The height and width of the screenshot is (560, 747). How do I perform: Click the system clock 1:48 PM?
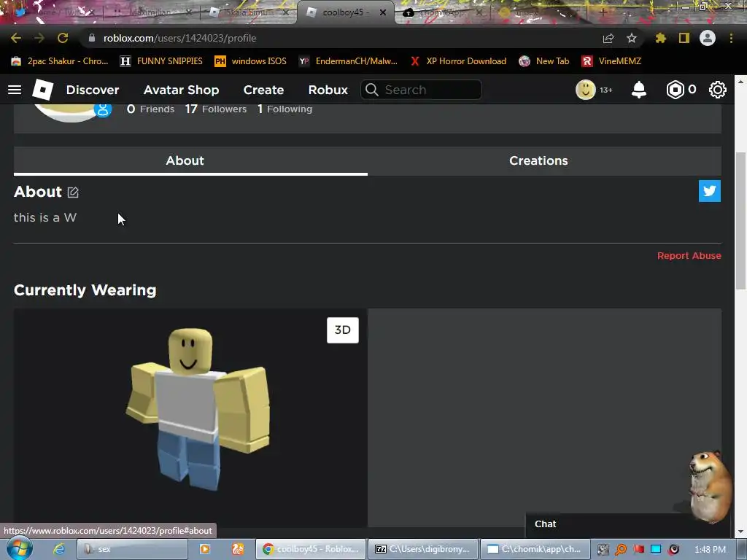(x=710, y=550)
